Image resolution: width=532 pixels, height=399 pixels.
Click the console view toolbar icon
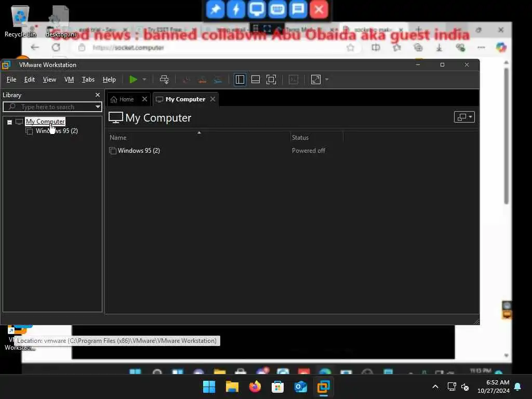293,79
